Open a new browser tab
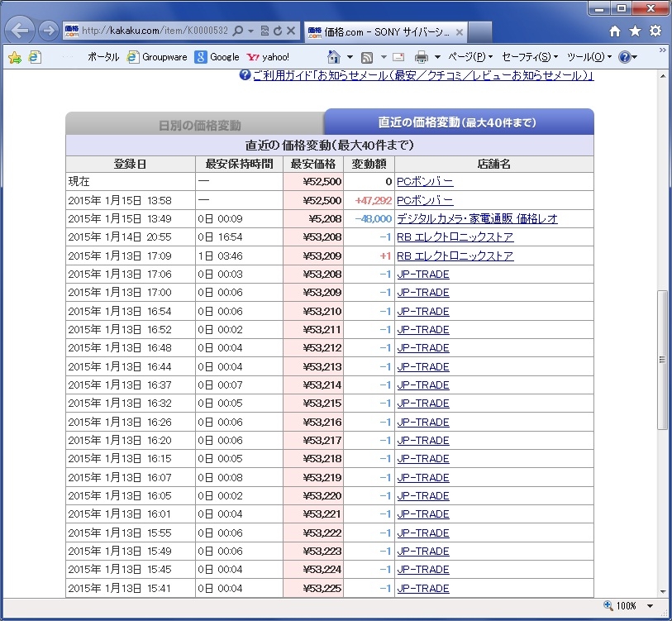Viewport: 672px width, 621px height. [x=479, y=32]
